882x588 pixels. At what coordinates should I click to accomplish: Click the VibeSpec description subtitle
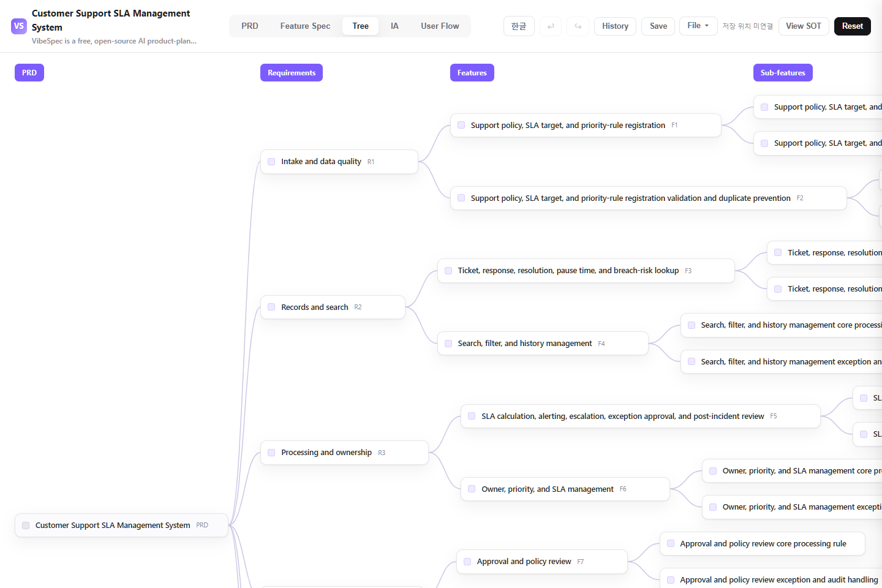pyautogui.click(x=115, y=41)
